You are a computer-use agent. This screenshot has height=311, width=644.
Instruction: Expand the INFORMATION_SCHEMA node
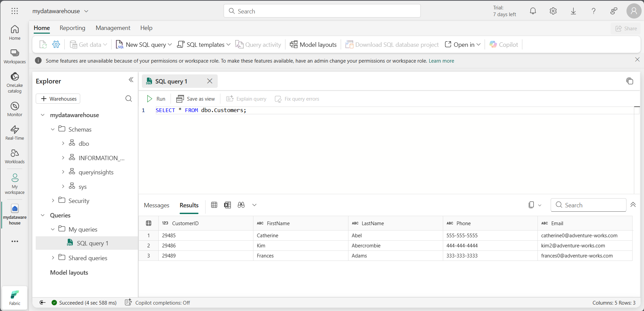[x=63, y=158]
